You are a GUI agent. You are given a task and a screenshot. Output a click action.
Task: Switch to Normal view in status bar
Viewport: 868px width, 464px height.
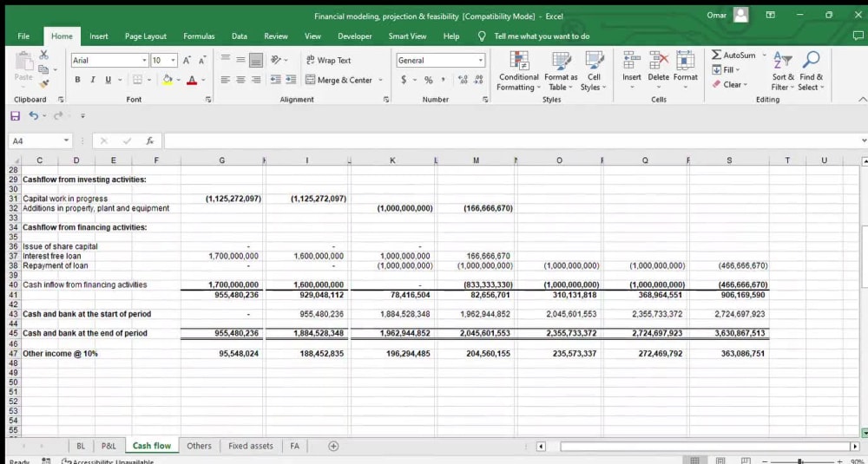pos(694,461)
